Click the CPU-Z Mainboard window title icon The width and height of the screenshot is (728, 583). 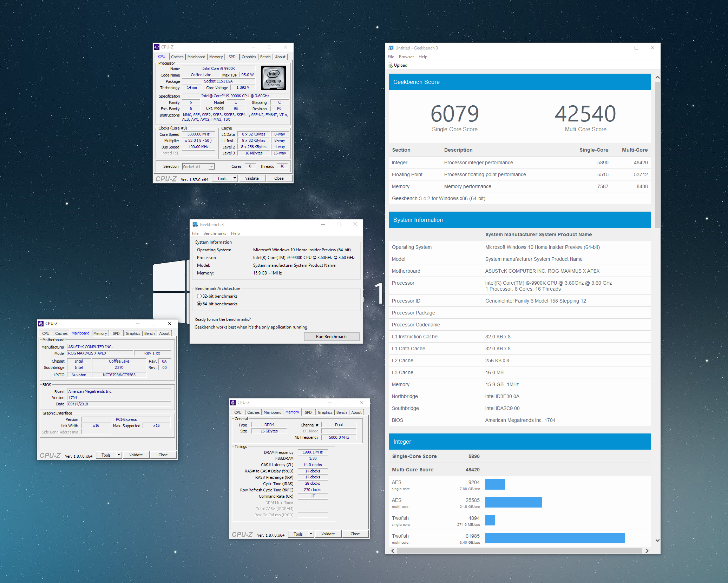pos(41,324)
